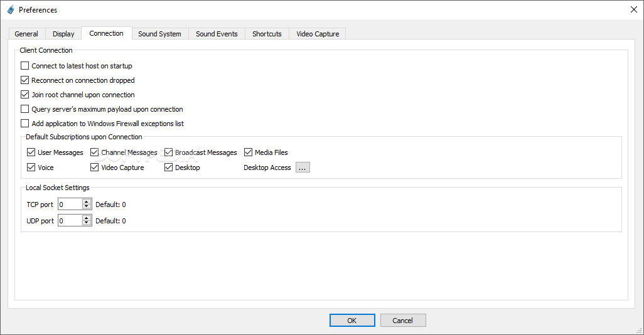
Task: Confirm settings with OK button
Action: 352,320
